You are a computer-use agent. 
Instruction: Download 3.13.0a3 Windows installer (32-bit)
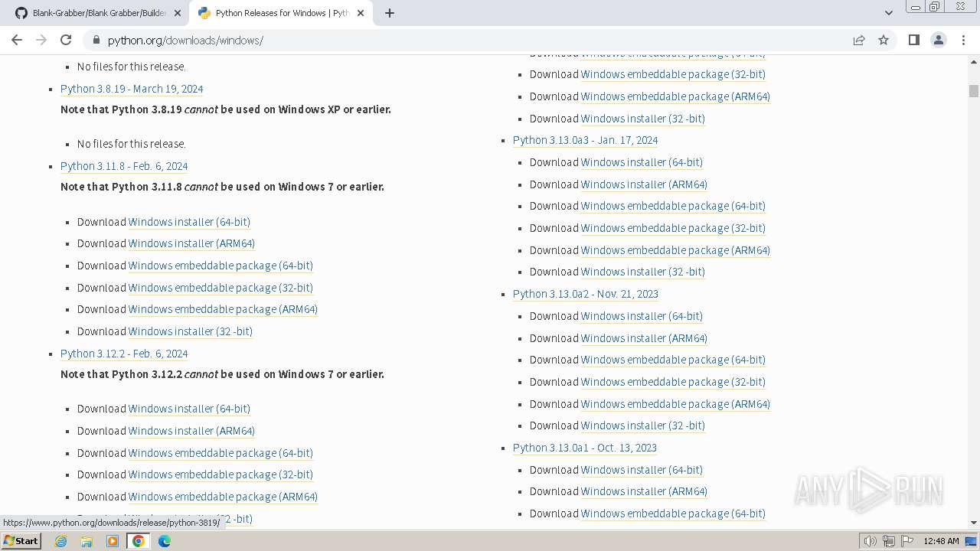pyautogui.click(x=643, y=272)
